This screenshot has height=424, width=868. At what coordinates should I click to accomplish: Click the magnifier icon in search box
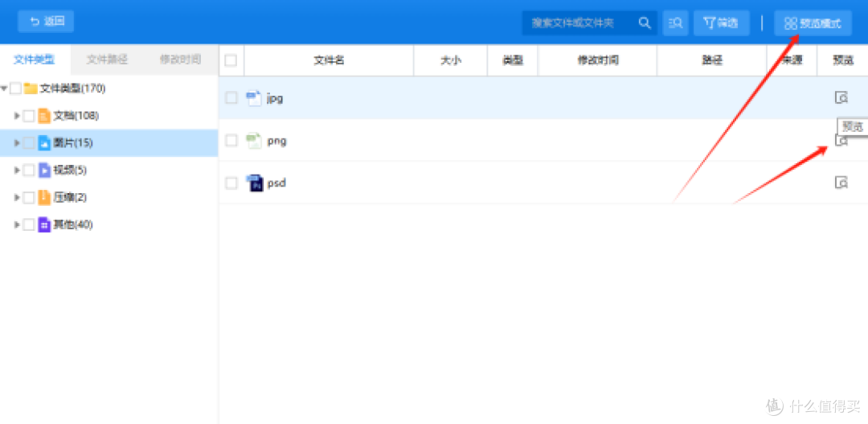(645, 23)
